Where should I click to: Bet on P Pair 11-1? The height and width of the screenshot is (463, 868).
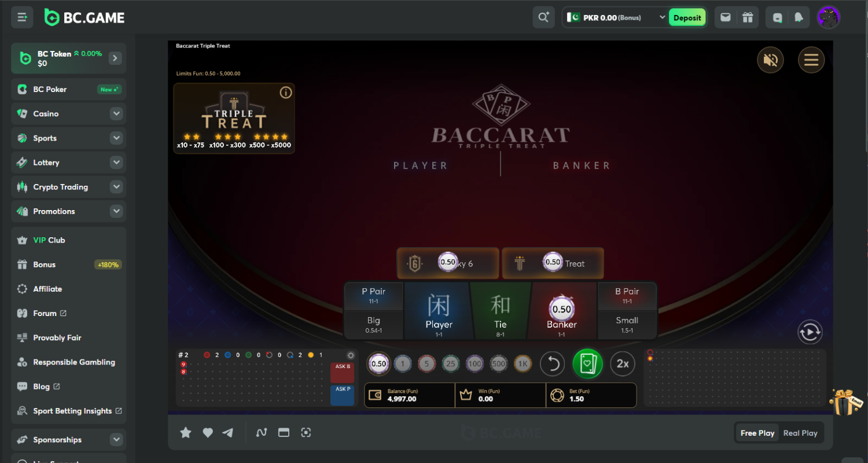[373, 296]
